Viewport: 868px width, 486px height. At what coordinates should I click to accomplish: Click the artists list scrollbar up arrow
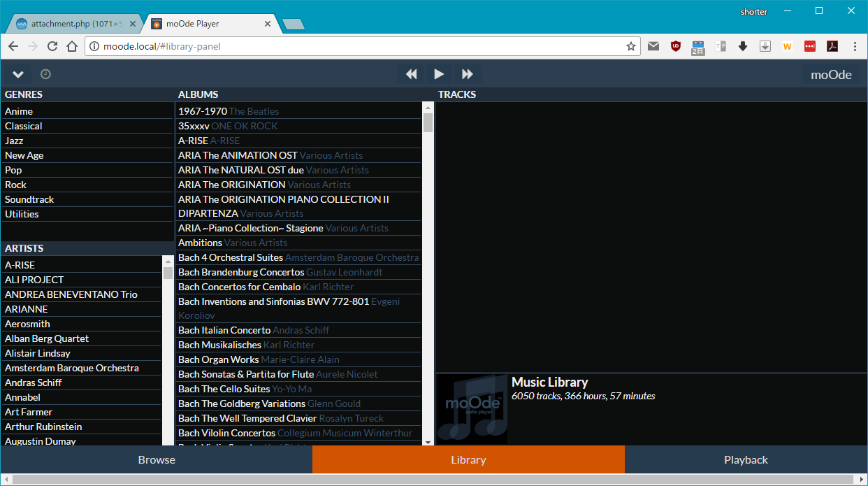coord(168,261)
